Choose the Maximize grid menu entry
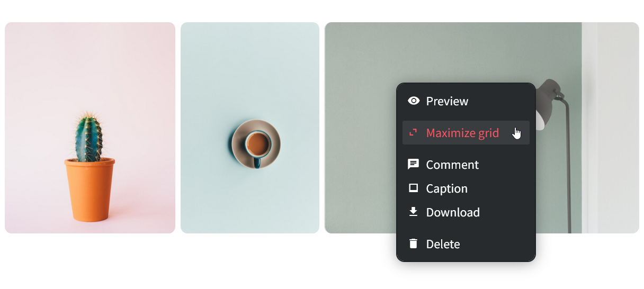 pyautogui.click(x=466, y=132)
